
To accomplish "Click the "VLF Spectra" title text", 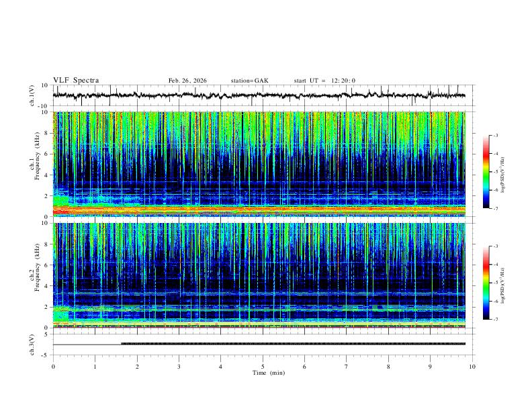I will 76,81.
